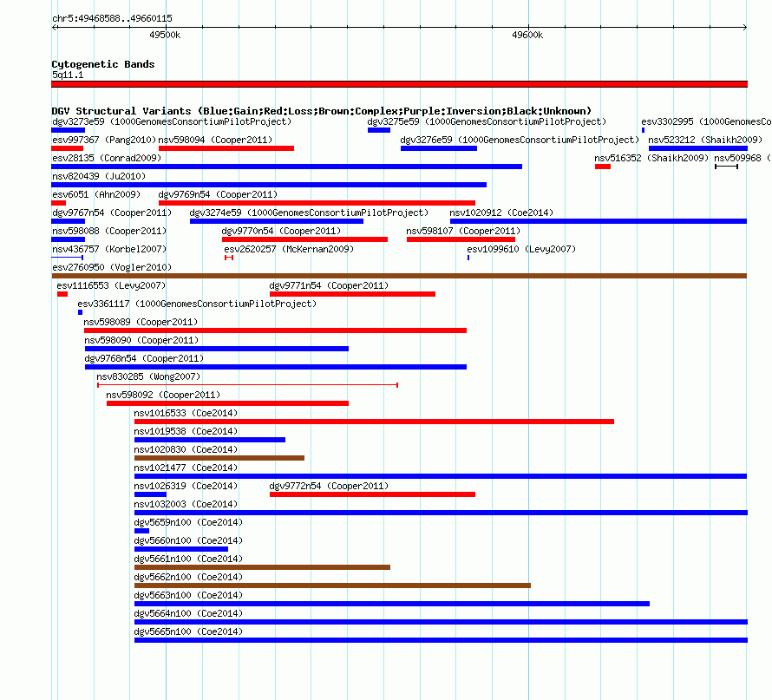Select nsv598088 (Cooper2011) label
The width and height of the screenshot is (772, 700).
pos(109,231)
